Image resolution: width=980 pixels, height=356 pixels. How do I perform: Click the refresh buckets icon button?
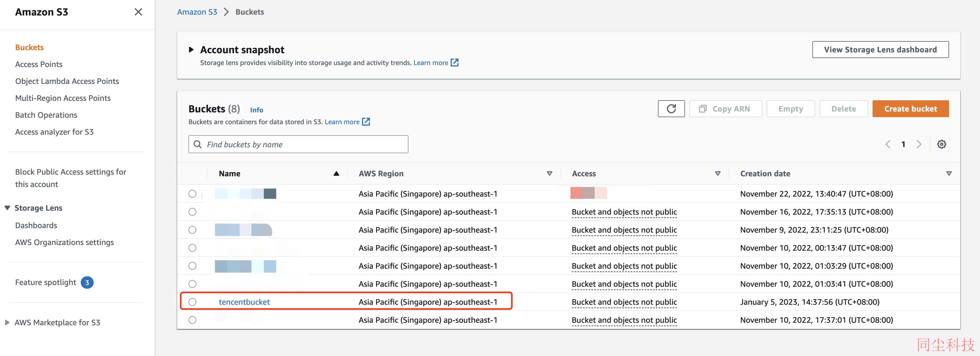tap(671, 109)
